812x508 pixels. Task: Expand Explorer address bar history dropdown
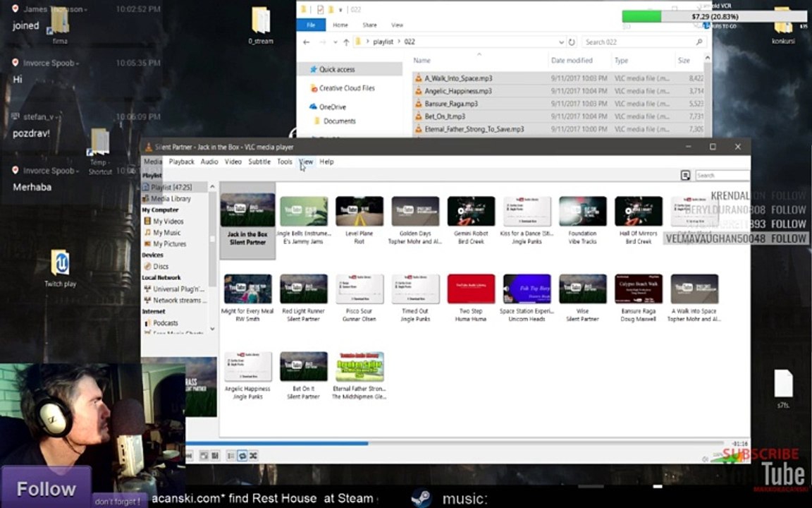(x=561, y=42)
